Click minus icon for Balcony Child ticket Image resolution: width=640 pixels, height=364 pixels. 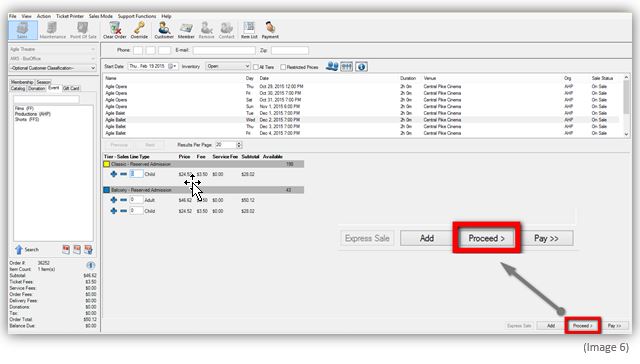point(123,211)
